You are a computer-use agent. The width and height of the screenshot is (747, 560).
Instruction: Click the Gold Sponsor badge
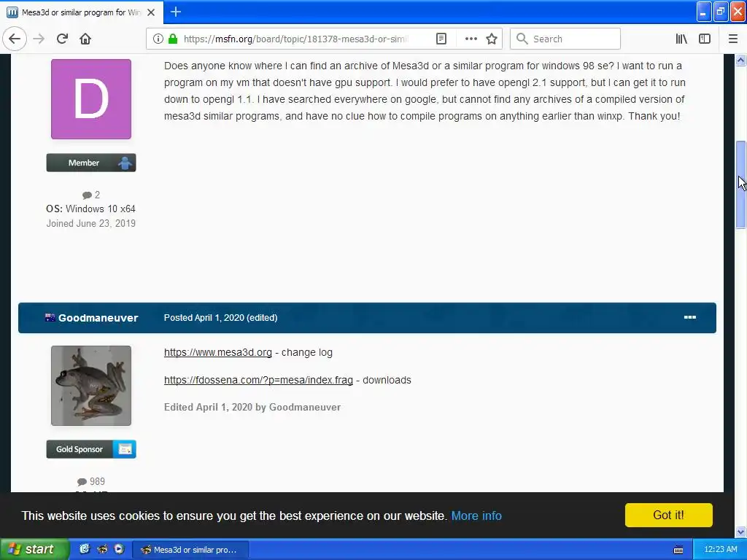[91, 449]
